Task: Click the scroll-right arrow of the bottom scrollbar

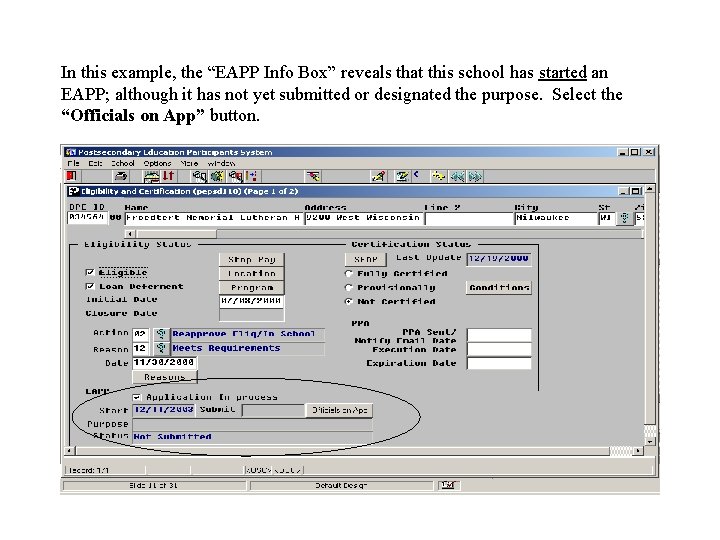Action: [638, 451]
